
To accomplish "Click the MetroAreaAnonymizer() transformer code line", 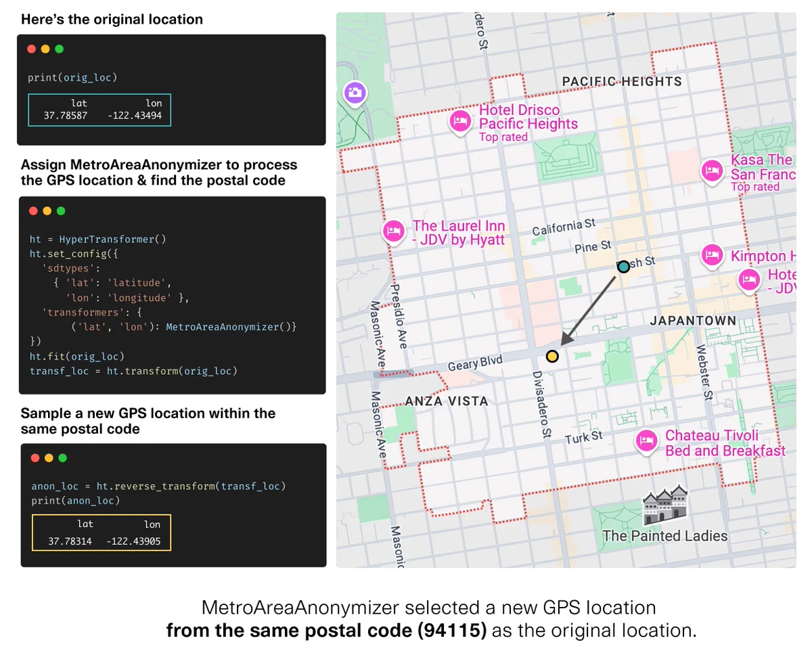I will [183, 328].
